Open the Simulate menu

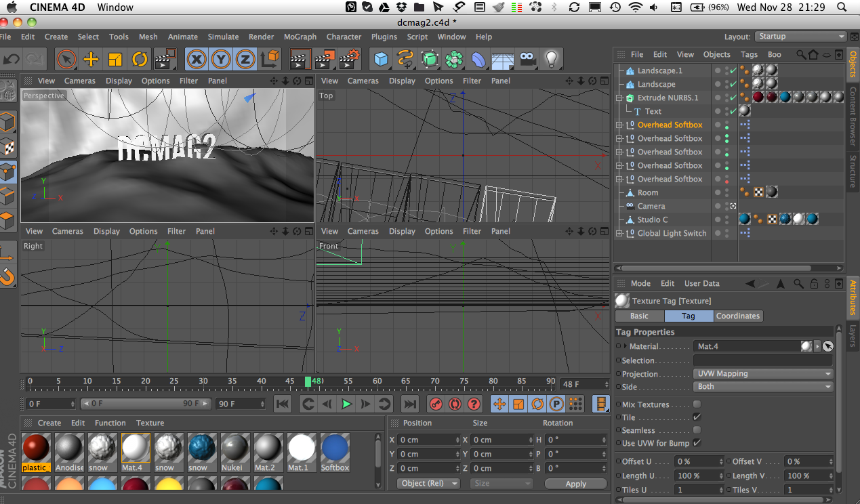coord(223,37)
